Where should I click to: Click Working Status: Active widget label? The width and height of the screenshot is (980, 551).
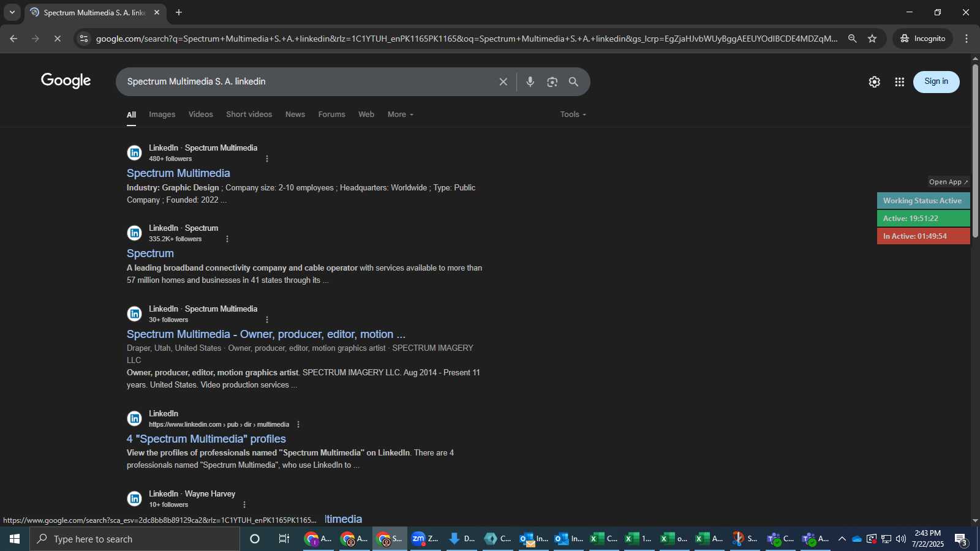(x=923, y=201)
